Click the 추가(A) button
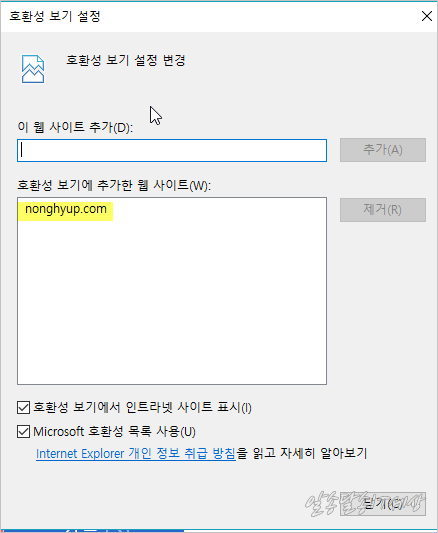The height and width of the screenshot is (533, 438). tap(383, 150)
